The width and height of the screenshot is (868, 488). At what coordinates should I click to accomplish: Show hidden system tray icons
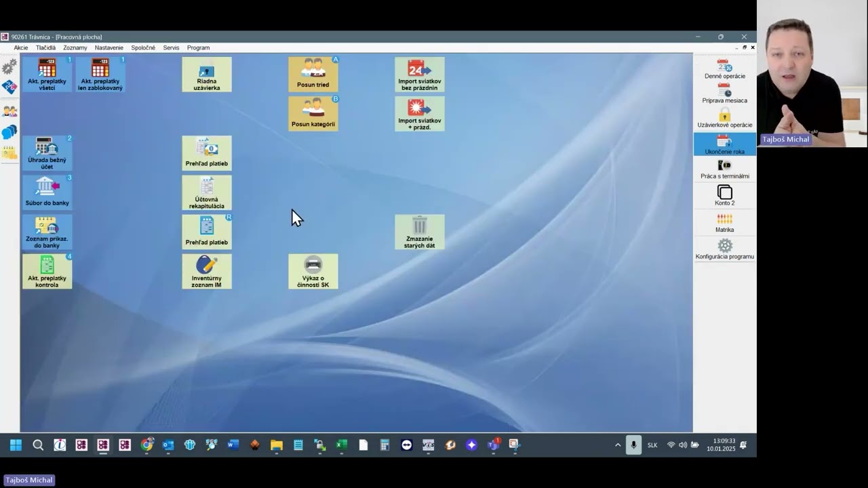(618, 445)
